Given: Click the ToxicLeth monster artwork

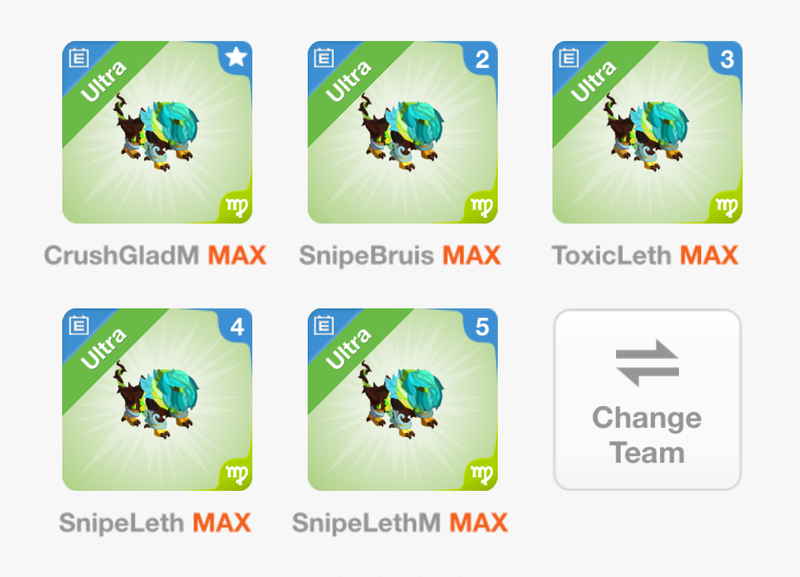Looking at the screenshot, I should click(x=646, y=133).
